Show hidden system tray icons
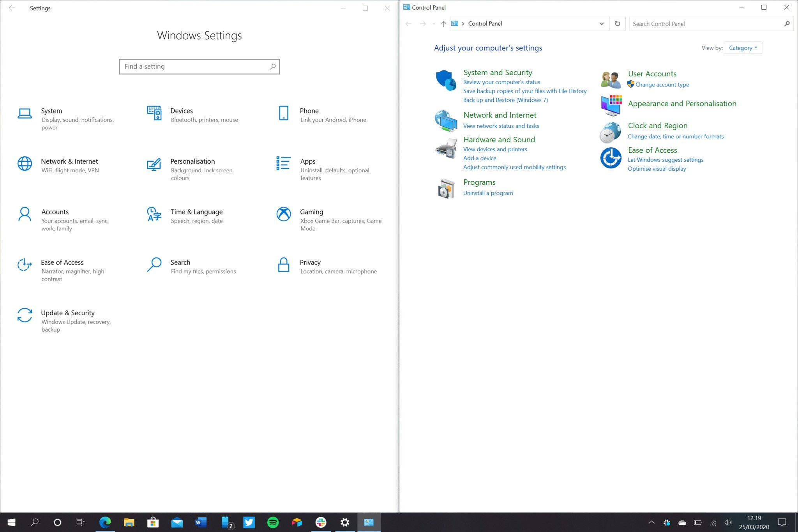The image size is (798, 532). (651, 522)
